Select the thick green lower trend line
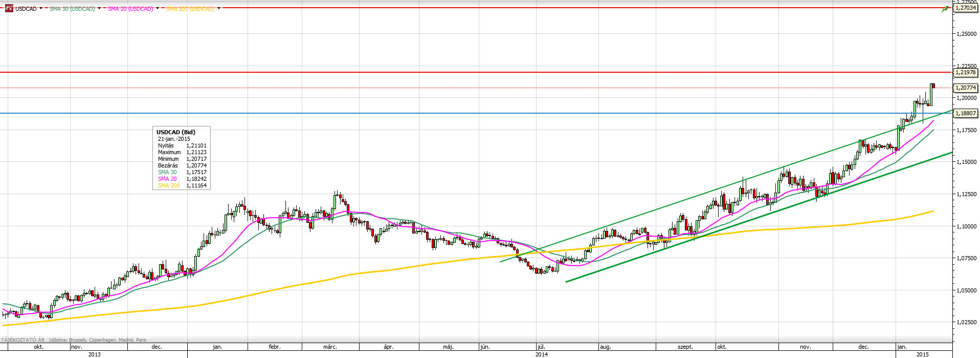Image resolution: width=980 pixels, height=358 pixels. point(759,217)
